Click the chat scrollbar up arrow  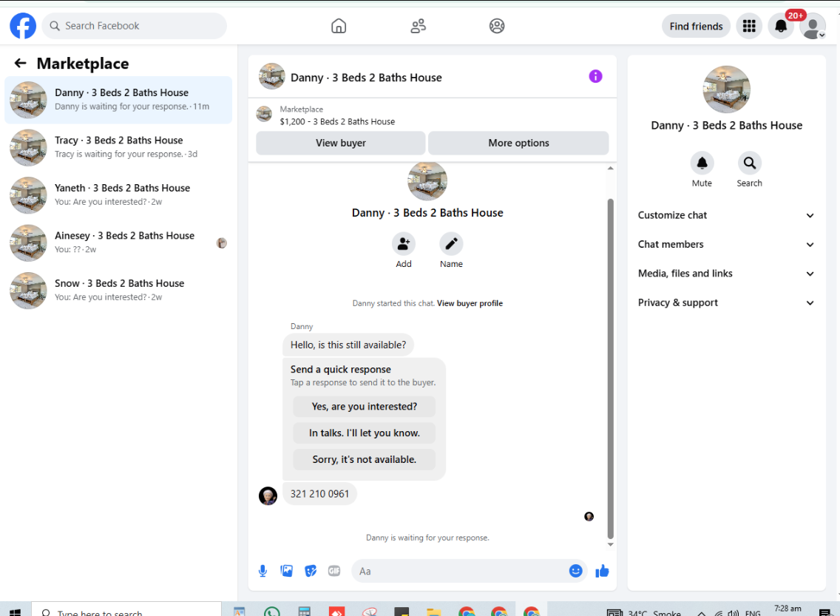610,168
